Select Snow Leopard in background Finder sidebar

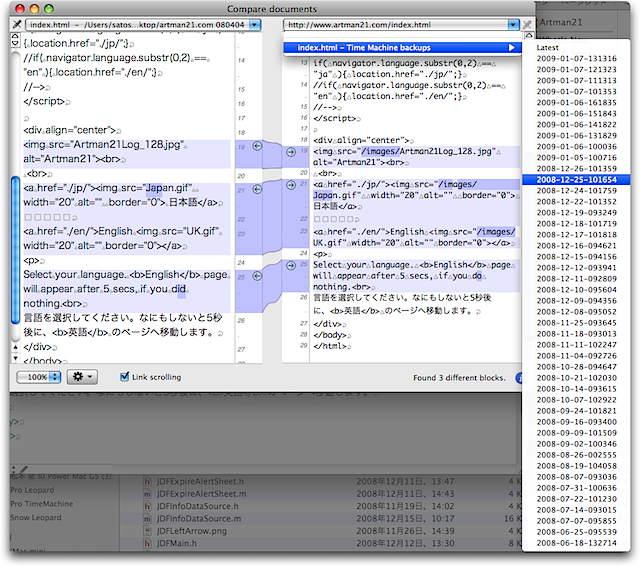pos(36,517)
